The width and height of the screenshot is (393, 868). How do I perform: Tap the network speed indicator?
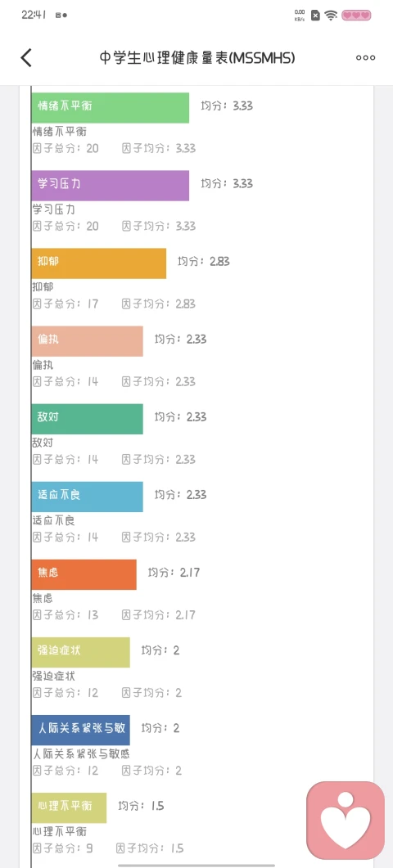pos(300,15)
